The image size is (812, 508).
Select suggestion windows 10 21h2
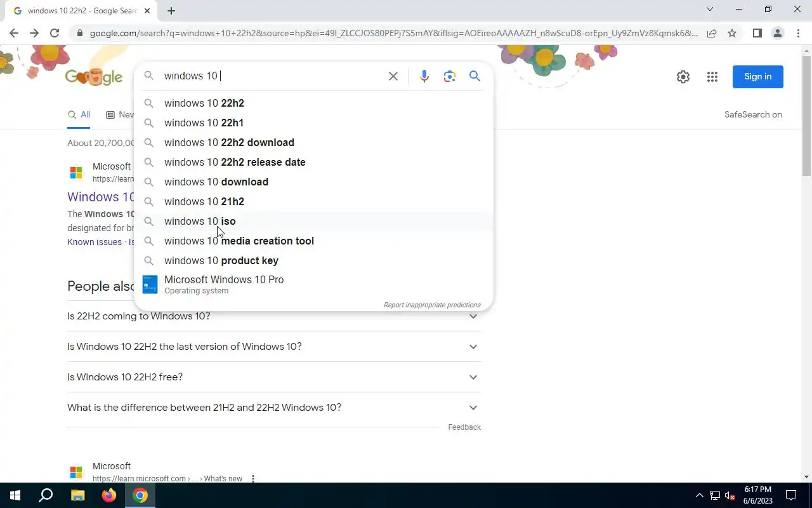[314, 201]
